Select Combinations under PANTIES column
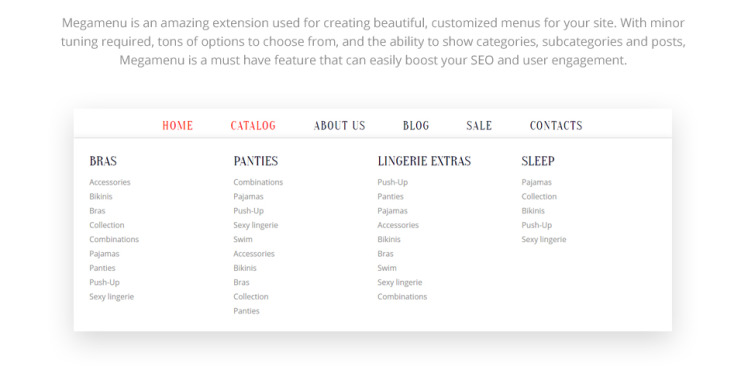This screenshot has width=748, height=388. pos(258,182)
